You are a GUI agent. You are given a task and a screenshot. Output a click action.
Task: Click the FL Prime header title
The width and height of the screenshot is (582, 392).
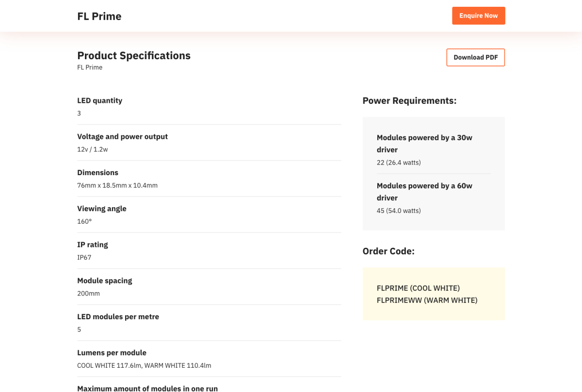coord(99,16)
